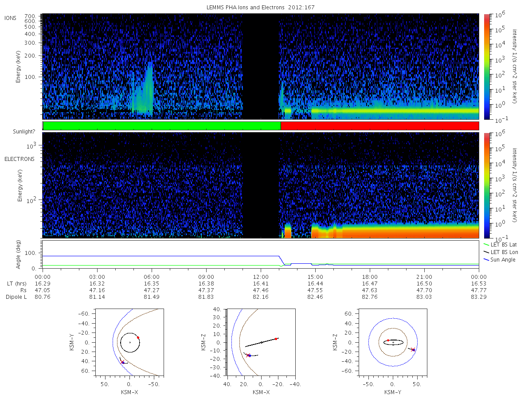Viewport: 532px width, 399px height.
Task: Click the 12:00 time axis label
Action: point(261,276)
